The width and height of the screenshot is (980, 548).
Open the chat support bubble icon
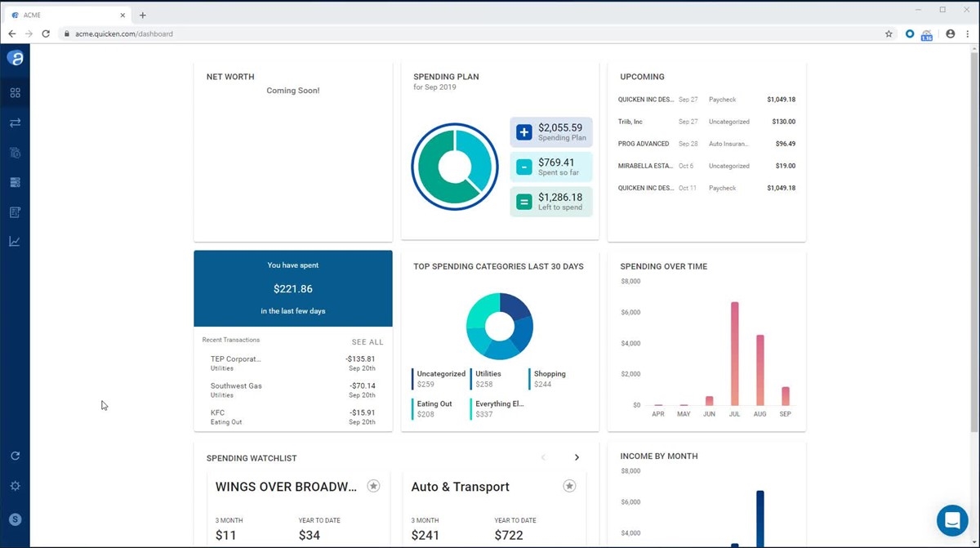click(x=952, y=520)
